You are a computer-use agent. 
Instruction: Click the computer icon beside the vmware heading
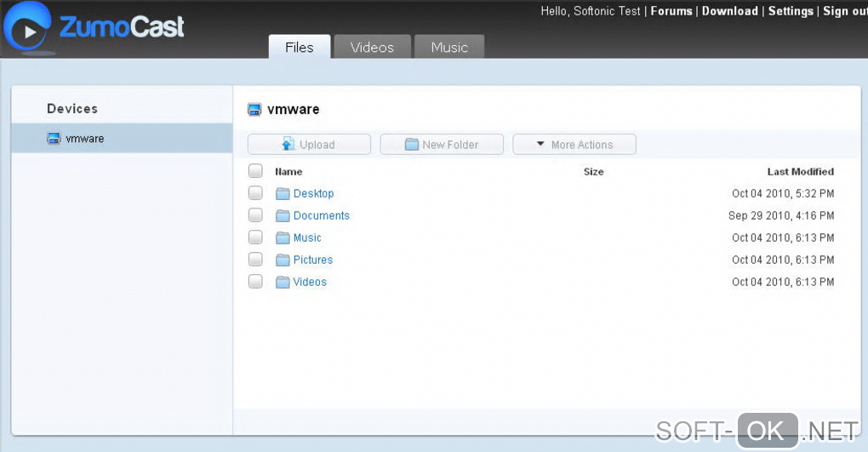click(254, 109)
